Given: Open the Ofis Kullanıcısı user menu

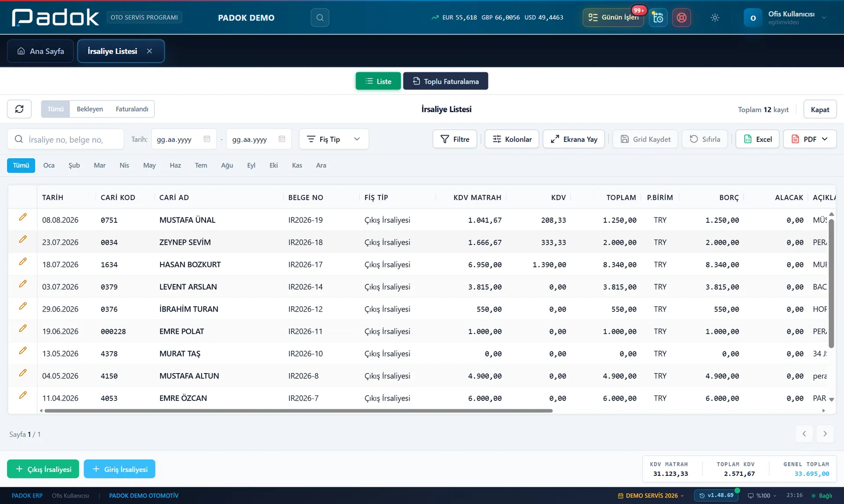Looking at the screenshot, I should [786, 18].
